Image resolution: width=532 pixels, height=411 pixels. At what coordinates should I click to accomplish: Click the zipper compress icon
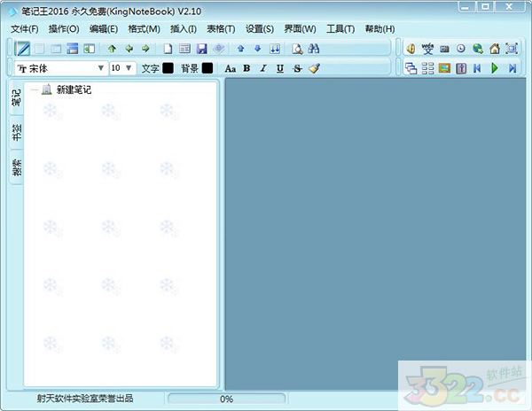[461, 68]
